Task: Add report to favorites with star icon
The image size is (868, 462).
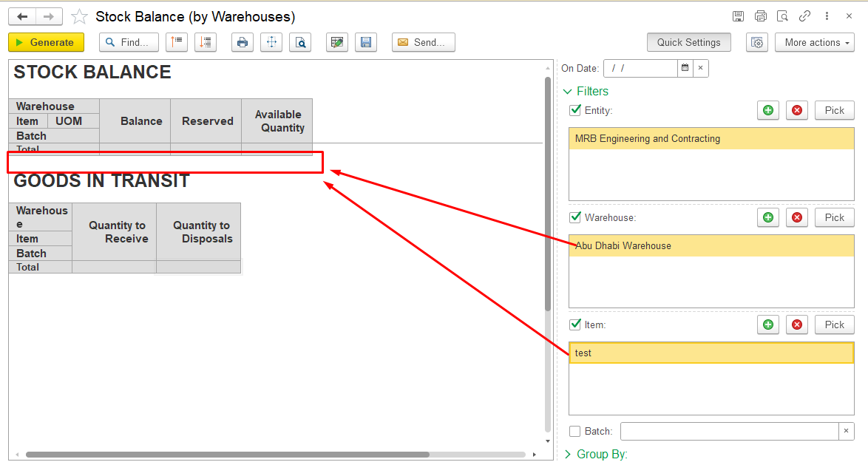Action: pyautogui.click(x=79, y=16)
